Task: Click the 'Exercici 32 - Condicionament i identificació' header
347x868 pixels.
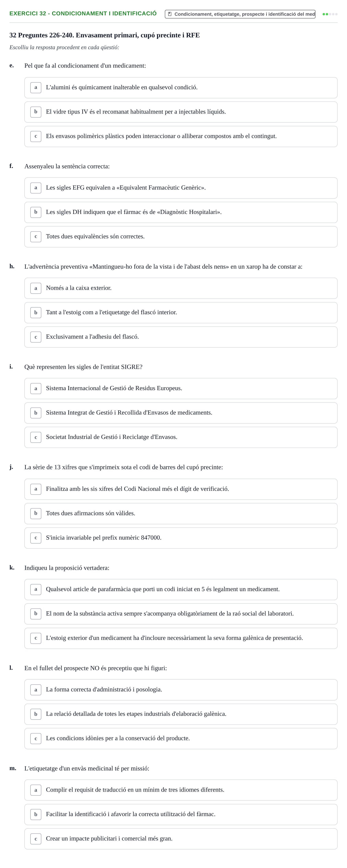Action: coord(83,14)
